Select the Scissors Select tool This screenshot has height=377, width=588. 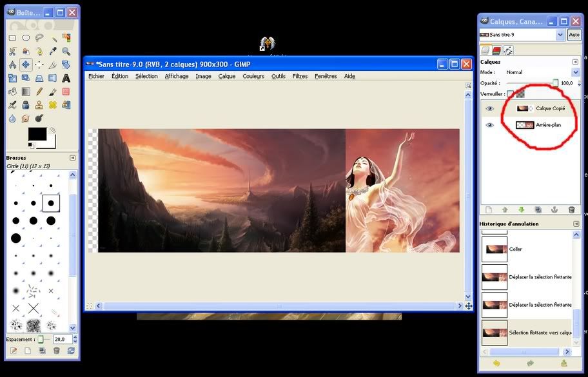pos(12,52)
